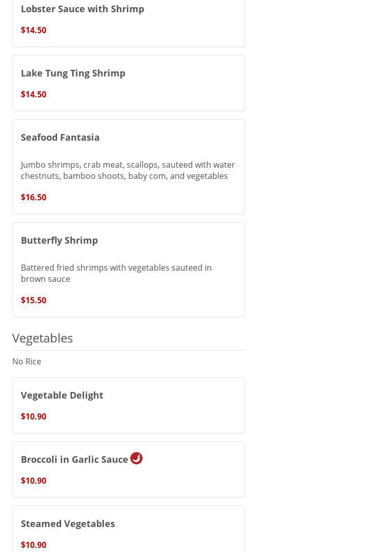Click the Broccoli in Garlic Sauce price
392x552 pixels.
pos(34,481)
